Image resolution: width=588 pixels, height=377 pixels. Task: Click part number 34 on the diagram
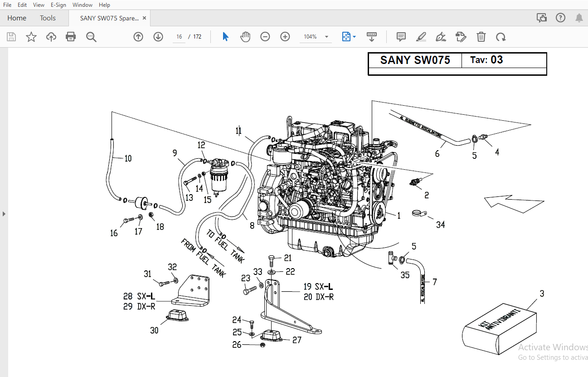440,225
